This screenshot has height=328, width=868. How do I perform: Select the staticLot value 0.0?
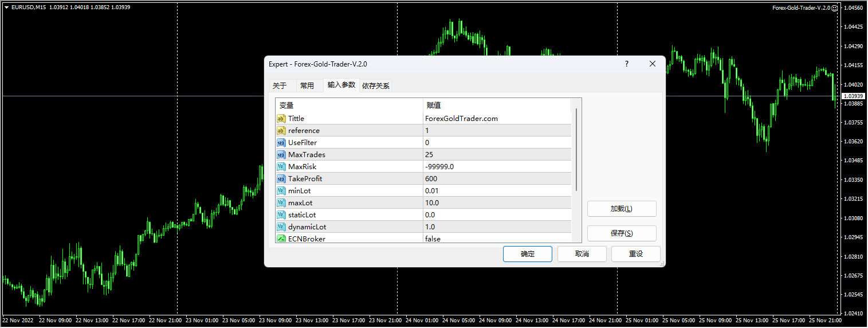pyautogui.click(x=497, y=215)
